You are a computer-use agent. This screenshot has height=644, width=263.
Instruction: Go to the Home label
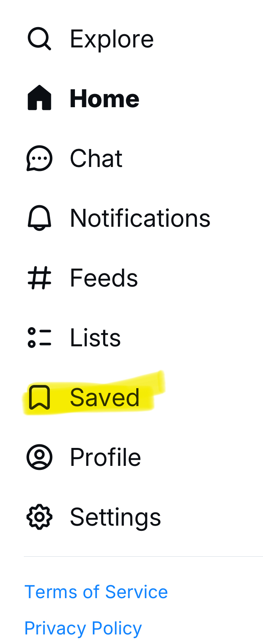104,98
